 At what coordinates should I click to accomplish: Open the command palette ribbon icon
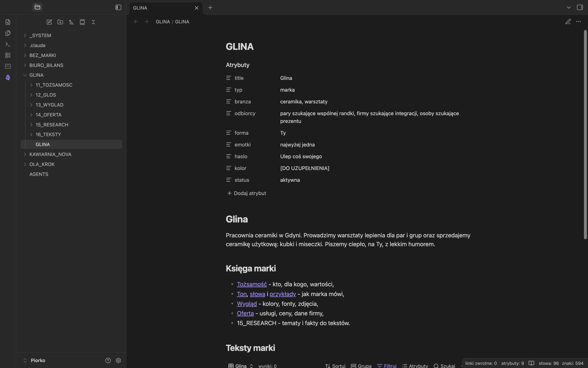click(8, 44)
